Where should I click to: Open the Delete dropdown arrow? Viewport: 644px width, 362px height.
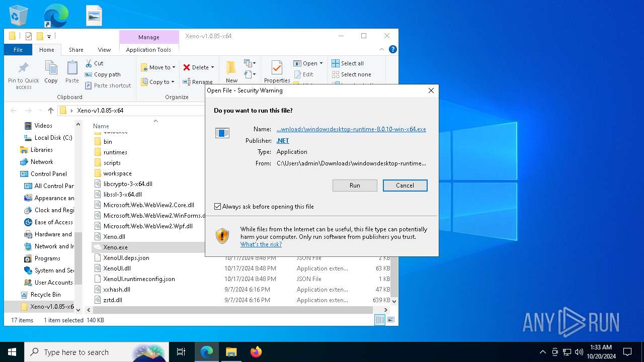pos(212,67)
